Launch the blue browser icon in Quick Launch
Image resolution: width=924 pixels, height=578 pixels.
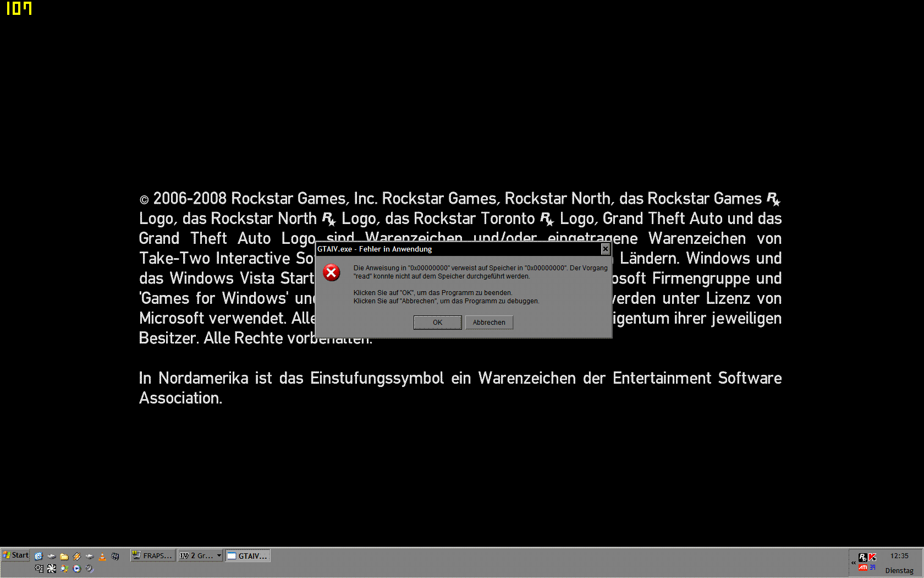[x=38, y=556]
